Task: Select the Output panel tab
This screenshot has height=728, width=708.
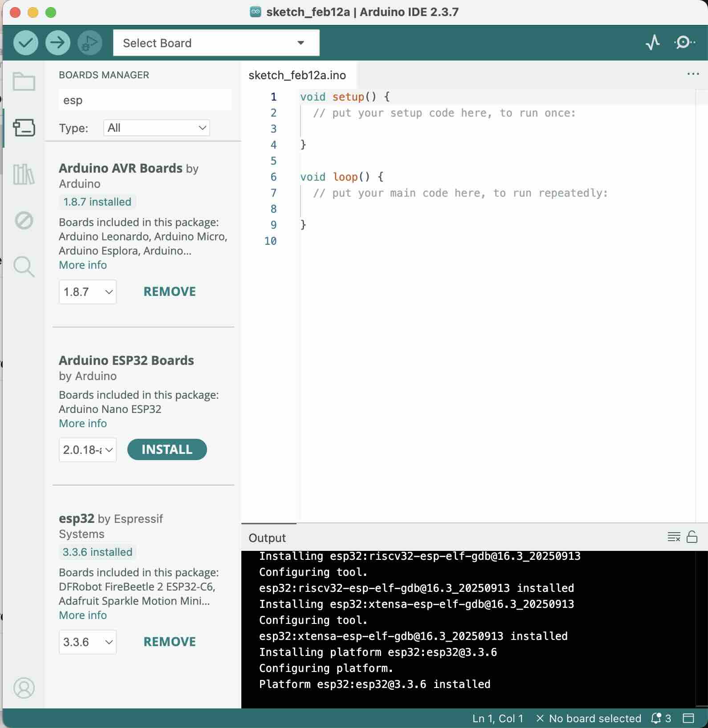Action: tap(267, 538)
